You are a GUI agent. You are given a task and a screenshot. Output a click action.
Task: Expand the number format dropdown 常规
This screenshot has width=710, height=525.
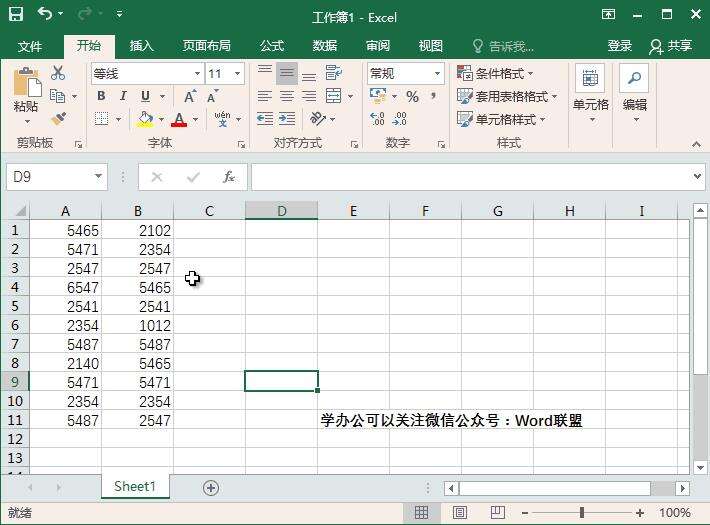[x=438, y=74]
